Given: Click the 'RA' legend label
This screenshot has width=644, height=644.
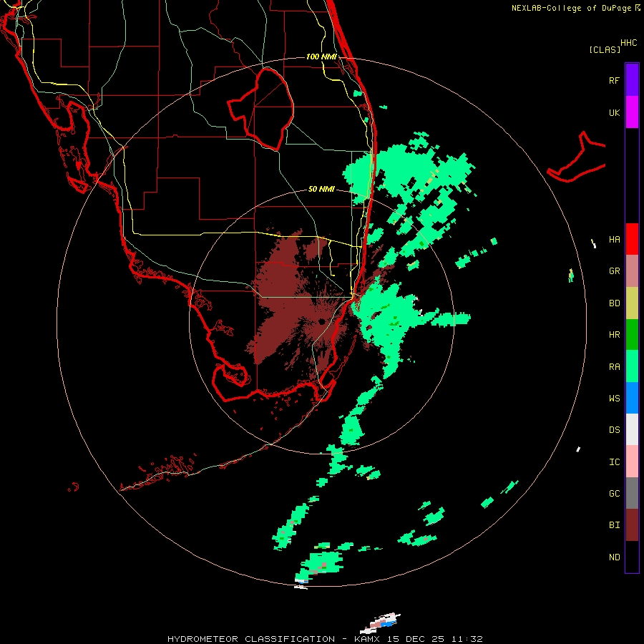Looking at the screenshot, I should [614, 367].
